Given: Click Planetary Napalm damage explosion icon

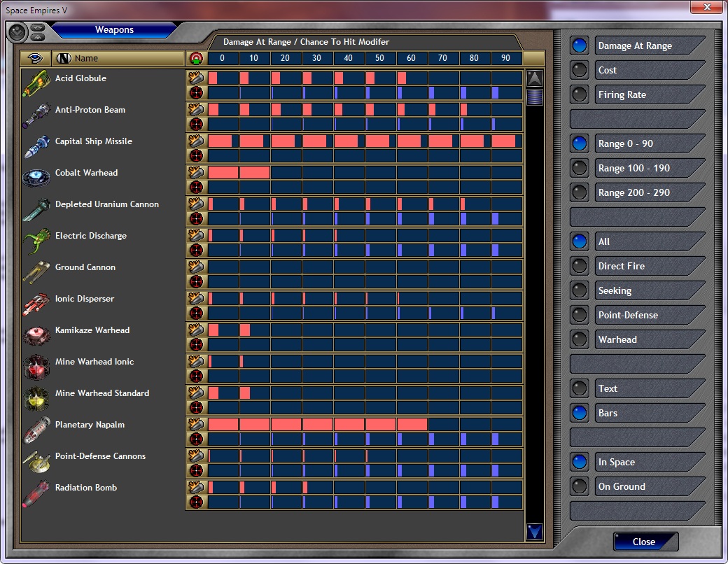Looking at the screenshot, I should [x=197, y=424].
